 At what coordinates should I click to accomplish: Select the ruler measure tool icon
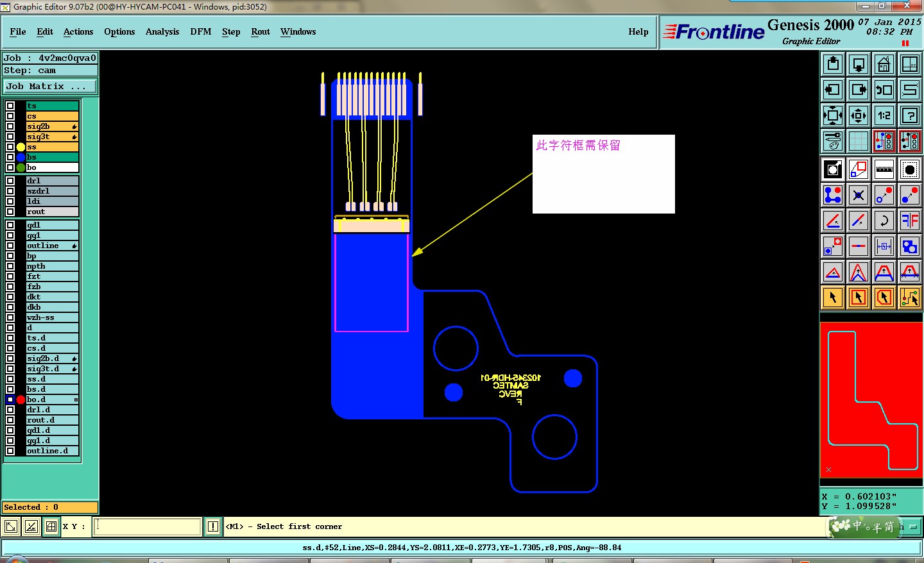pos(884,169)
